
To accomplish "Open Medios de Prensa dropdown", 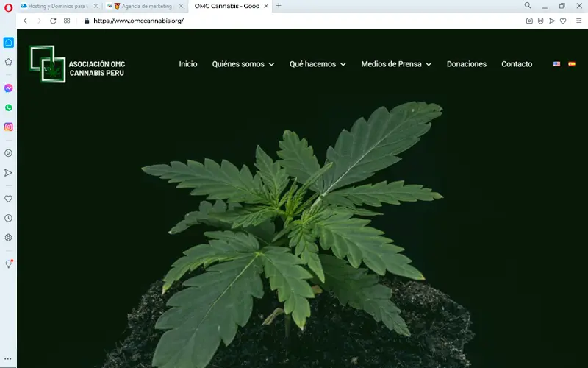I will [x=396, y=64].
